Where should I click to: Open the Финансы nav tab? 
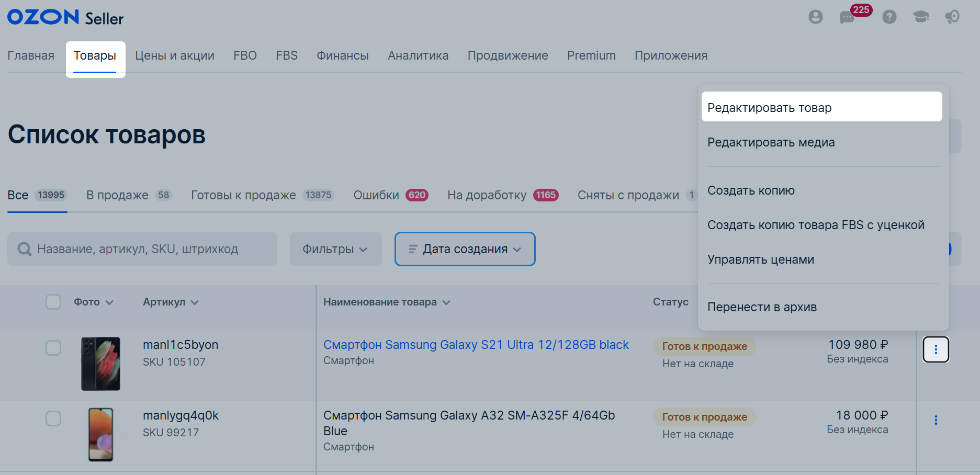tap(343, 55)
